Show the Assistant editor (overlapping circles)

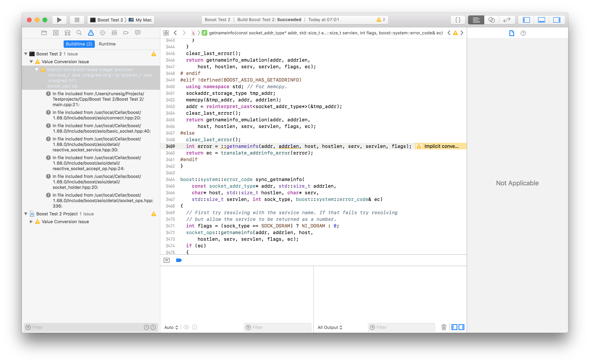point(491,20)
